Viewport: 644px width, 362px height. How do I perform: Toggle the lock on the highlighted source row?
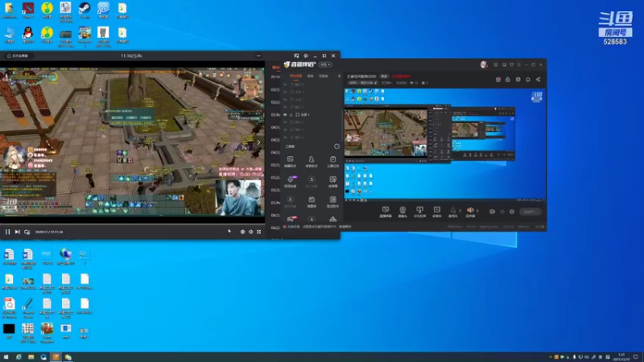[291, 115]
